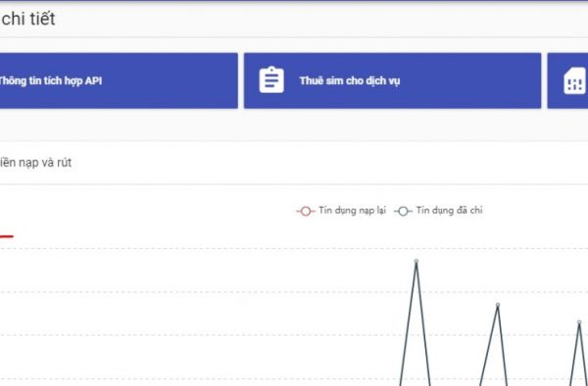Toggle the red Tín dụng nạp lại legend marker
Image resolution: width=588 pixels, height=386 pixels.
[x=306, y=212]
